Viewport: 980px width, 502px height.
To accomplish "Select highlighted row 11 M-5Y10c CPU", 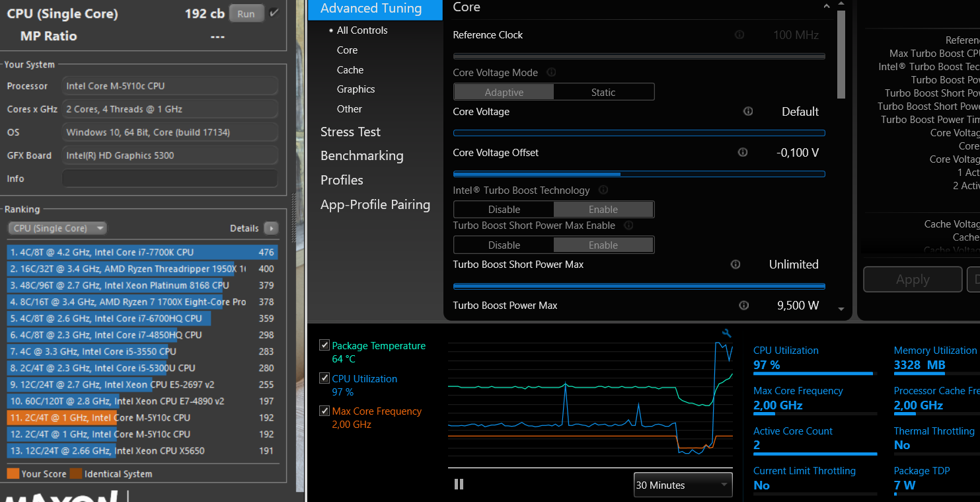I will tap(142, 417).
